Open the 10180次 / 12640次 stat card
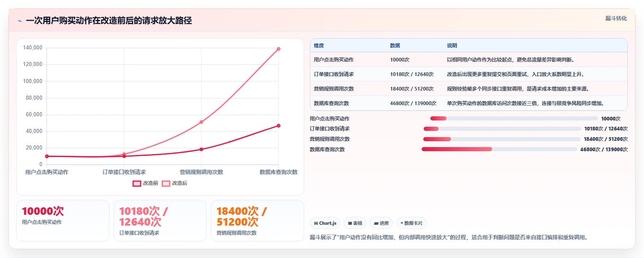This screenshot has width=644, height=258. click(160, 221)
